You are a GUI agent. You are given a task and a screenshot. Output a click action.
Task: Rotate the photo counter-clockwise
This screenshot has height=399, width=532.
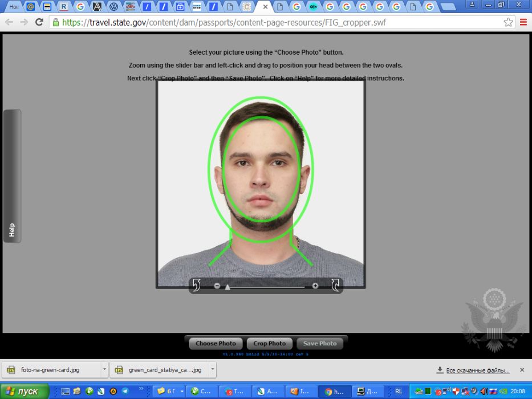point(197,285)
